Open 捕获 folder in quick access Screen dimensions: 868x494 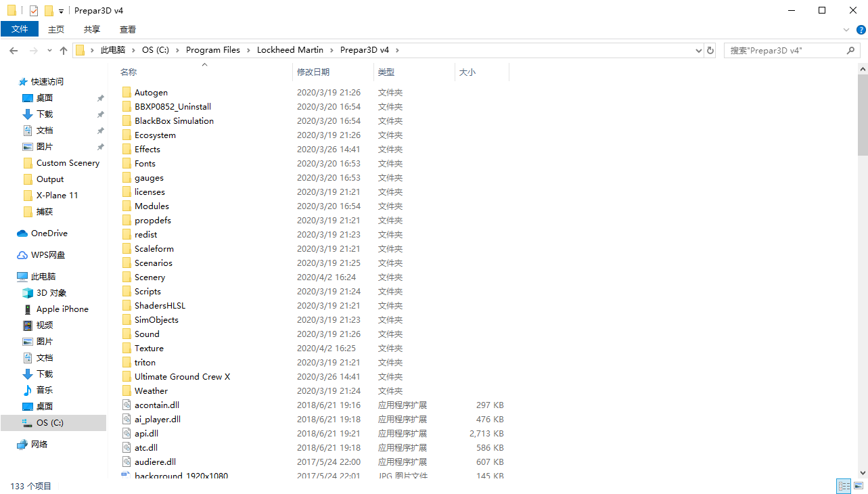(x=45, y=212)
